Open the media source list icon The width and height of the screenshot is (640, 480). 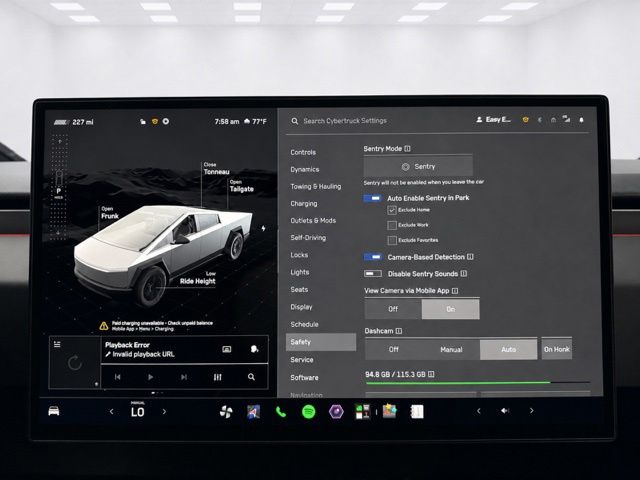click(57, 344)
